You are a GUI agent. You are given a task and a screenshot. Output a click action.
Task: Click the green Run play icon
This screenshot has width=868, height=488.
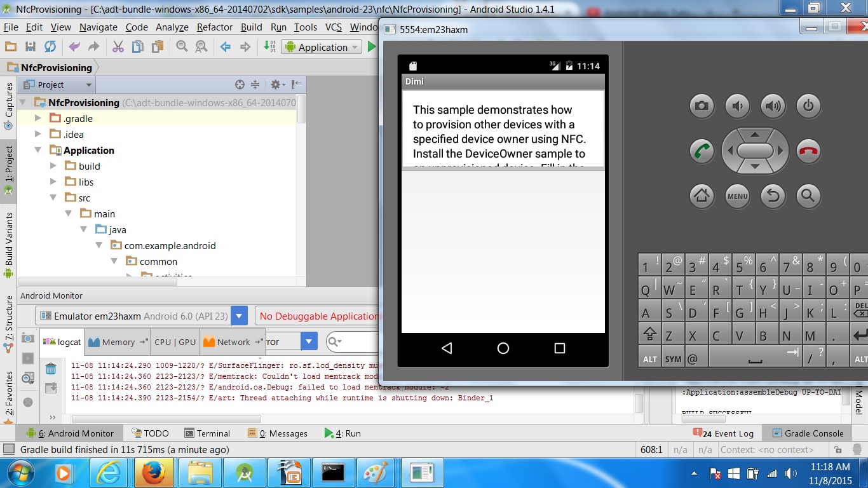[x=372, y=47]
